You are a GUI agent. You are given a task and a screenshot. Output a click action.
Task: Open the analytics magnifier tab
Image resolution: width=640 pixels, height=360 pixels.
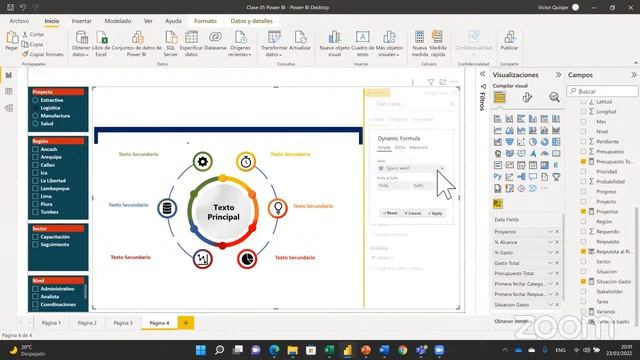point(554,98)
